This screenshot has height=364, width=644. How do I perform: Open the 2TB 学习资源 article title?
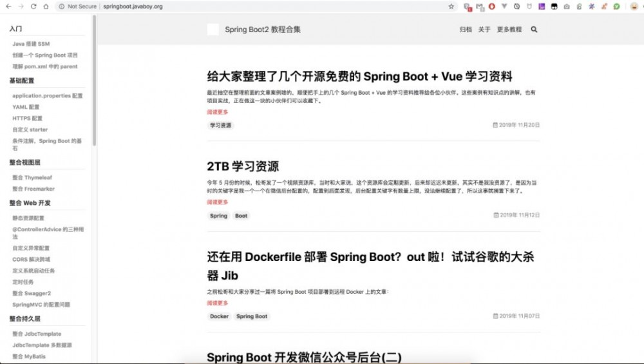(243, 166)
